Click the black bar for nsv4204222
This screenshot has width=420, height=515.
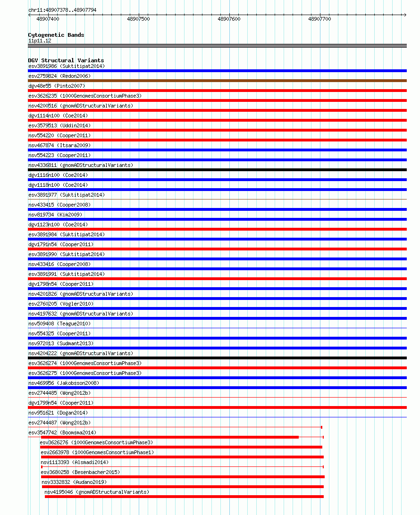217,358
